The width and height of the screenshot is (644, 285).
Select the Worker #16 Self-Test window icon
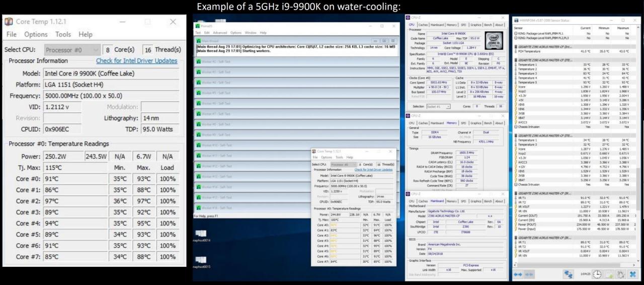[x=199, y=207]
